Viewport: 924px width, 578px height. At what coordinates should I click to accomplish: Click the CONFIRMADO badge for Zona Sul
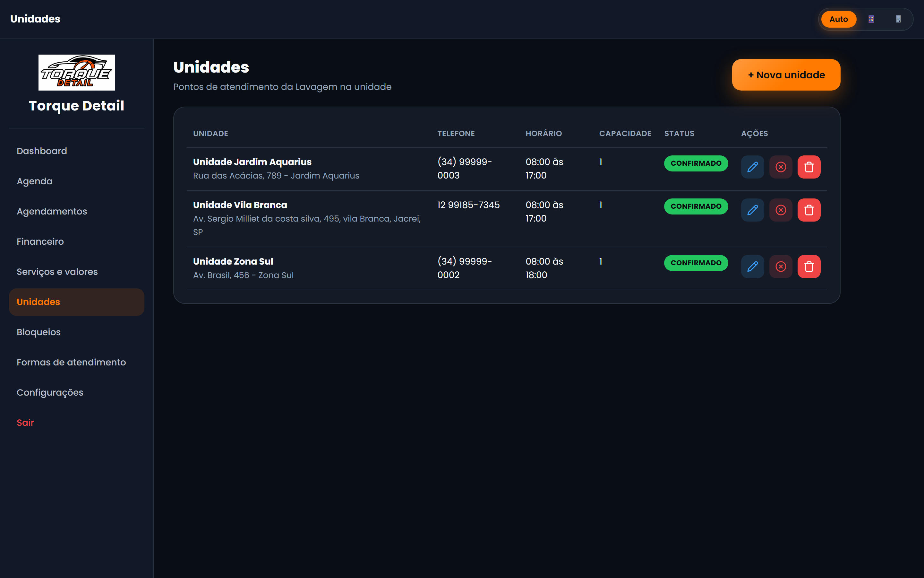(696, 263)
